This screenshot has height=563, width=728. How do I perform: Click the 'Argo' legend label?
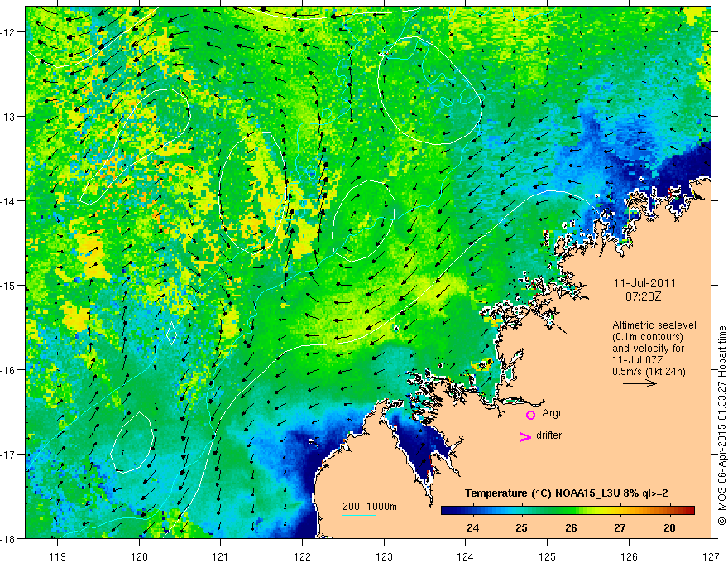[x=553, y=413]
